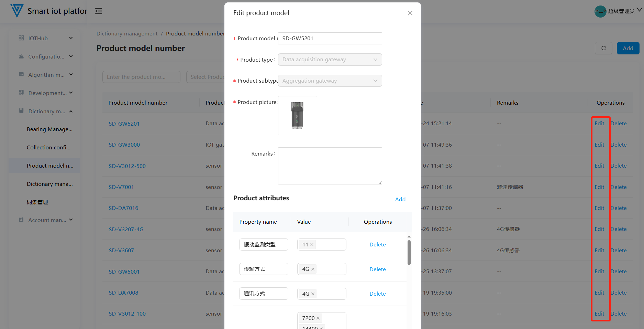Remove the 4G tag in 通讯方式 row
This screenshot has height=329, width=644.
[313, 294]
